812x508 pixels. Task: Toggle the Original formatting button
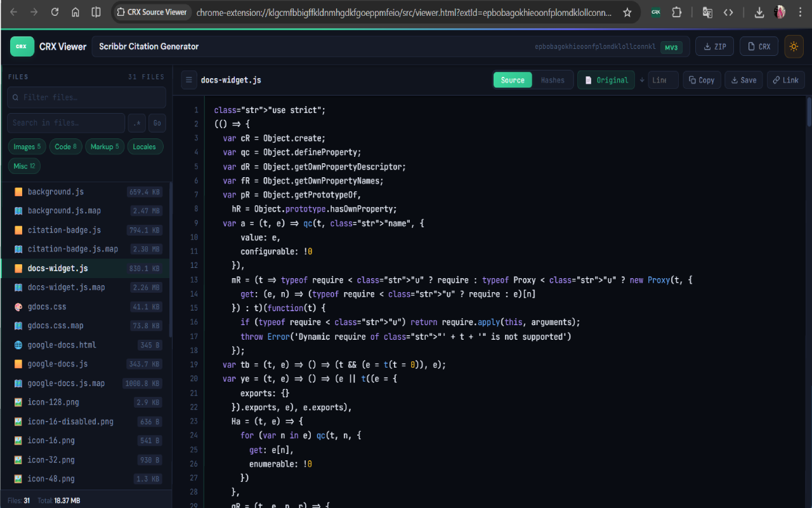[x=606, y=80]
